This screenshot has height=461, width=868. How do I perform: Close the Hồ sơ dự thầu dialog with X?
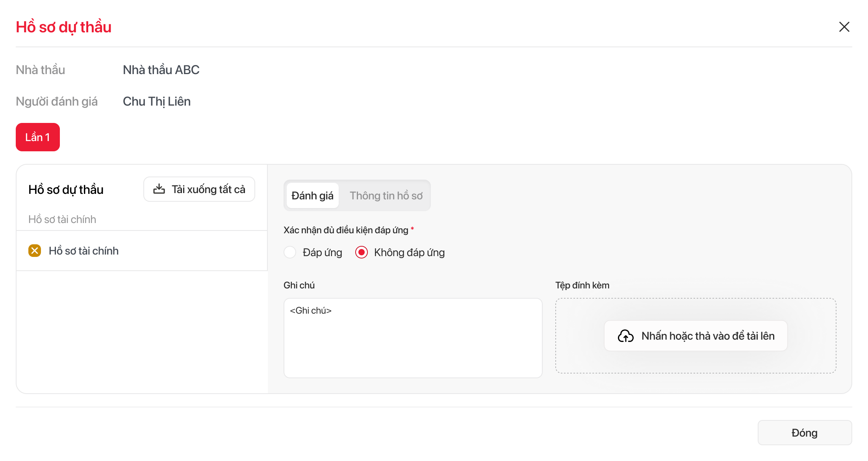[x=844, y=27]
